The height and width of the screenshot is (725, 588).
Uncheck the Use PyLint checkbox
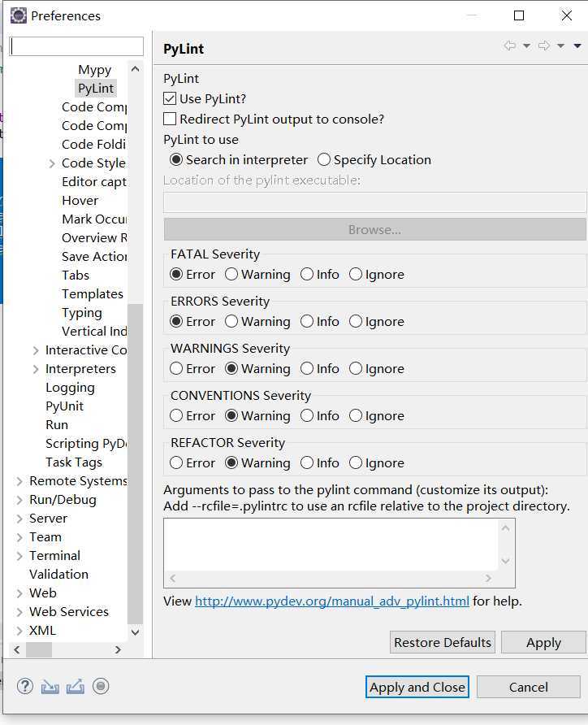pos(170,98)
